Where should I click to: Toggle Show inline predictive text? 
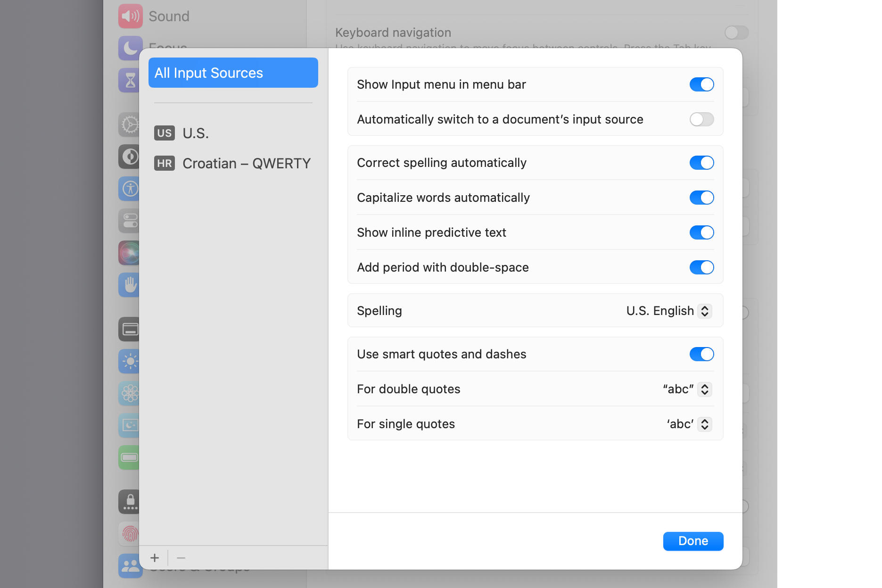[701, 232]
